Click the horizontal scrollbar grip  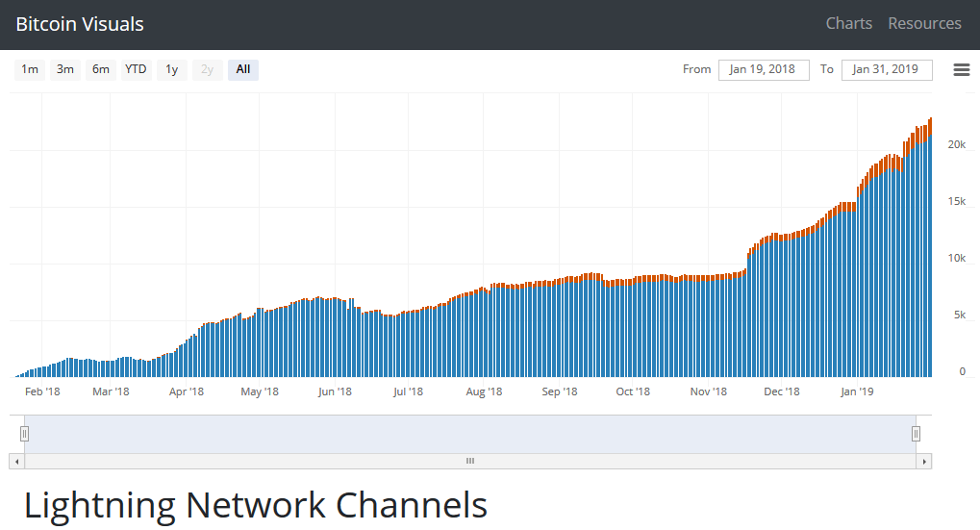coord(470,462)
